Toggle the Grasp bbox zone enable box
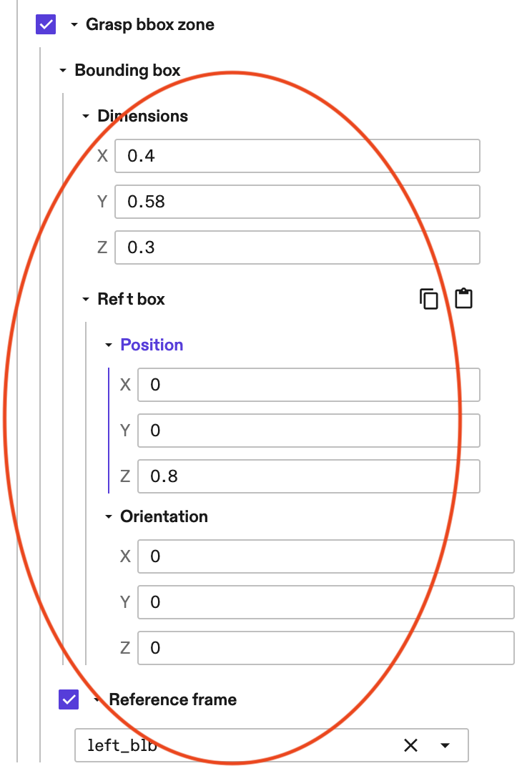Image resolution: width=532 pixels, height=771 pixels. coord(45,24)
